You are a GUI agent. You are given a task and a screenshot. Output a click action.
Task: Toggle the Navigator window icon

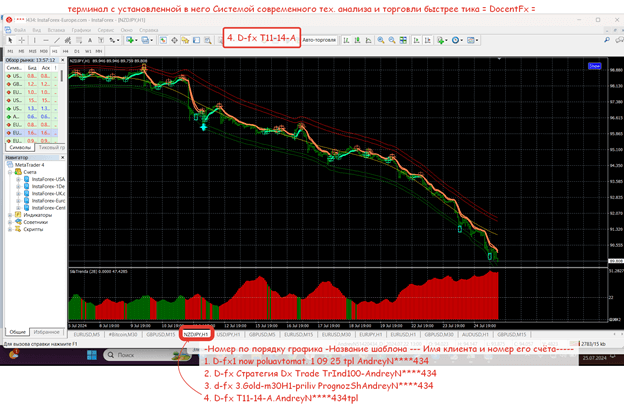point(185,40)
